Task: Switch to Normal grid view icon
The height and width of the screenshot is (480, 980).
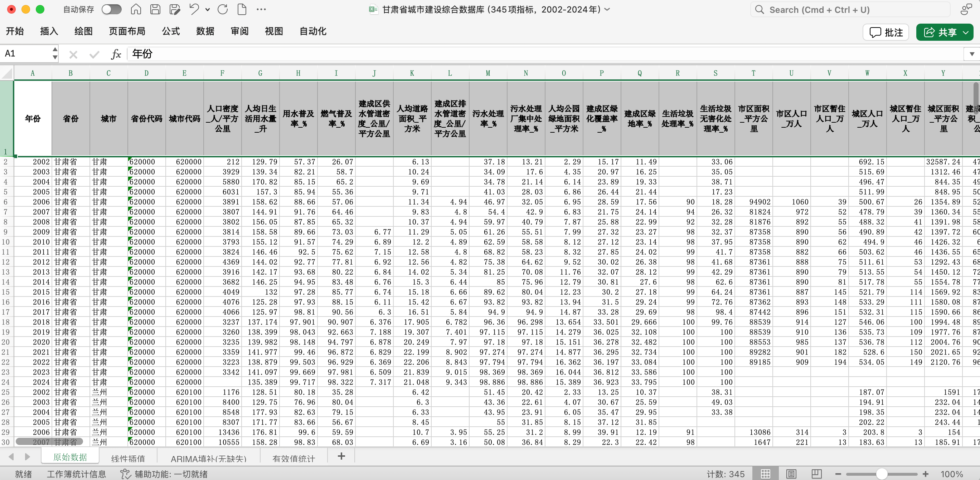Action: pyautogui.click(x=766, y=474)
